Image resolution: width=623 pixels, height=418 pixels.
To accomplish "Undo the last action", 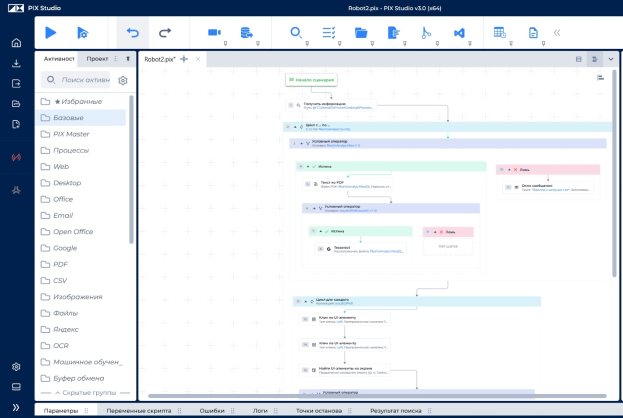I will point(132,33).
